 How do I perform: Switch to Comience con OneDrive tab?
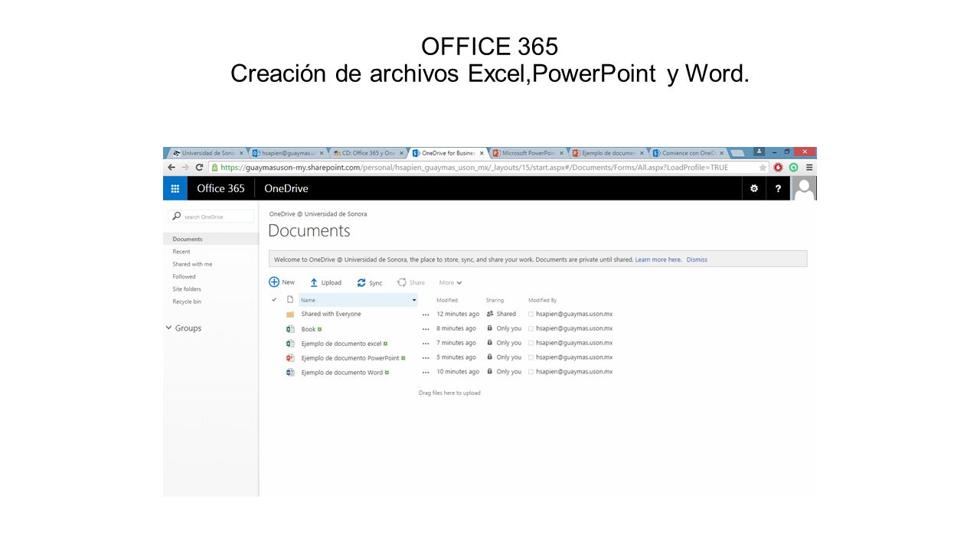point(688,153)
